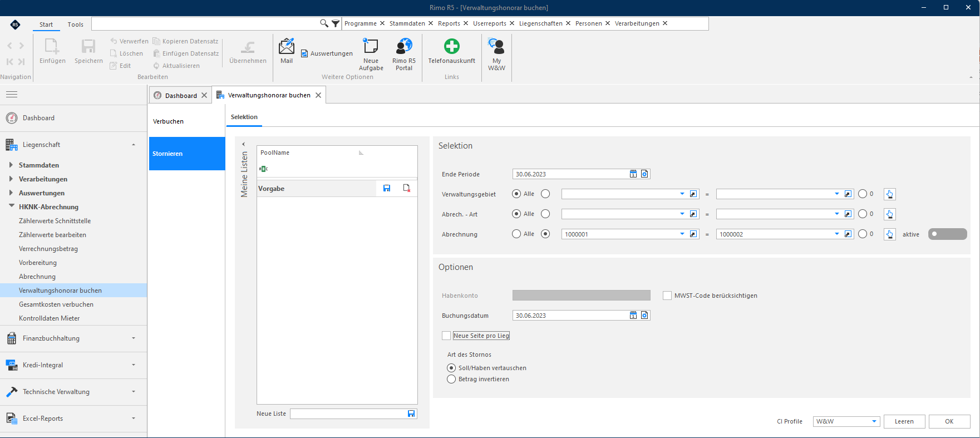
Task: Check Neue Seite pro Lieg option
Action: 446,336
